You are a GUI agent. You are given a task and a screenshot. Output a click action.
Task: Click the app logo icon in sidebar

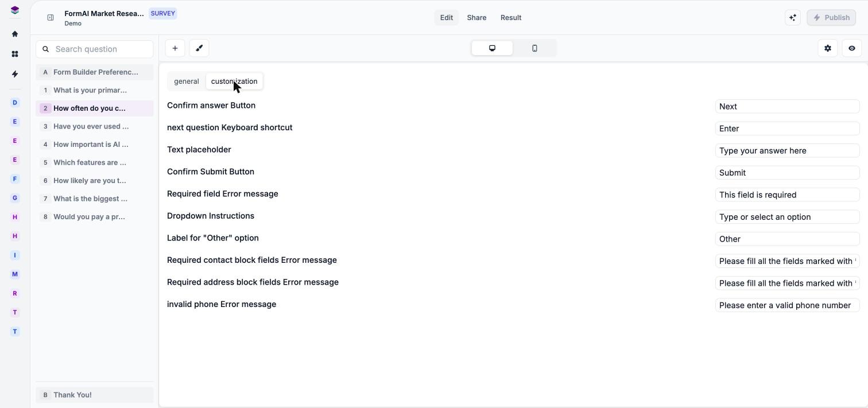15,10
